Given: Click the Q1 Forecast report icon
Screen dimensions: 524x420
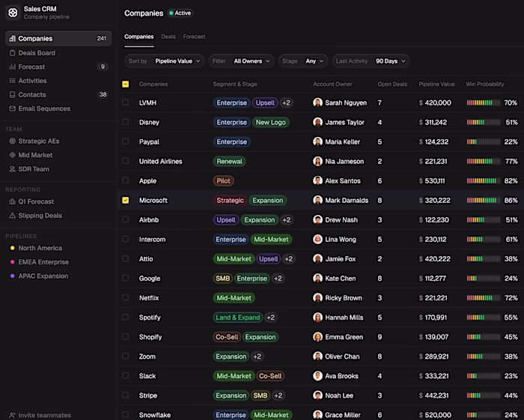Looking at the screenshot, I should (13, 201).
